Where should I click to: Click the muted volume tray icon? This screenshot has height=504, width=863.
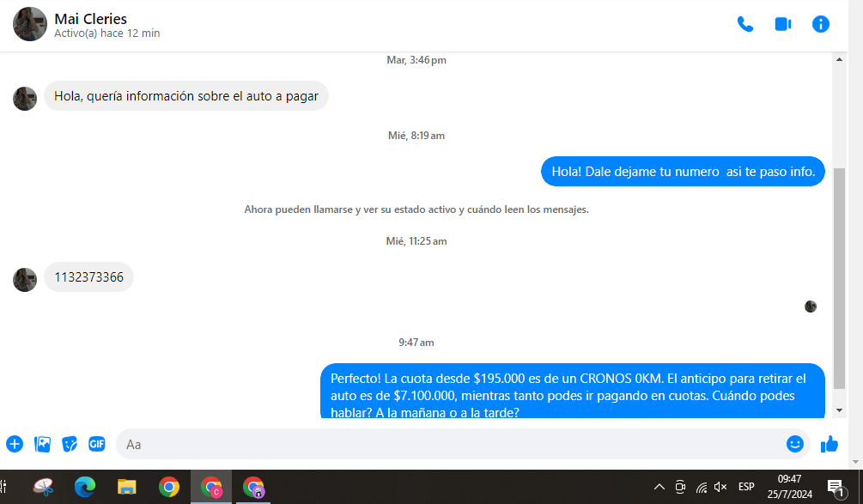pos(720,487)
